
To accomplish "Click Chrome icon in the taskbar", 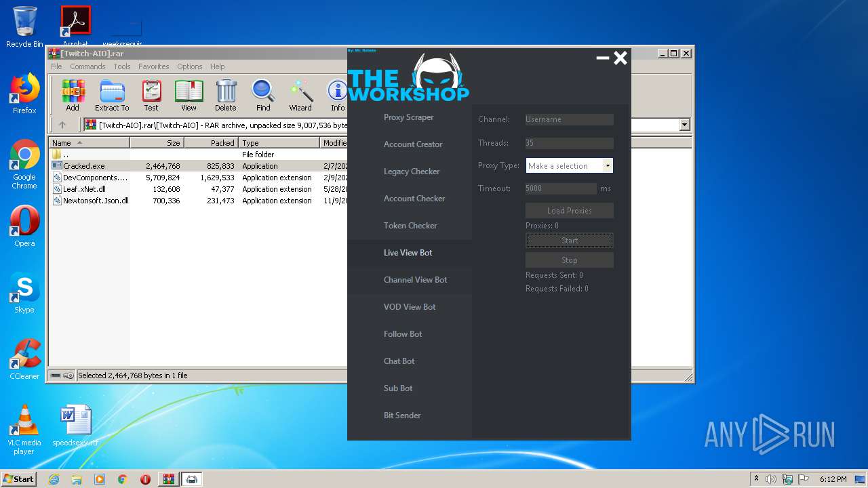I will point(123,479).
